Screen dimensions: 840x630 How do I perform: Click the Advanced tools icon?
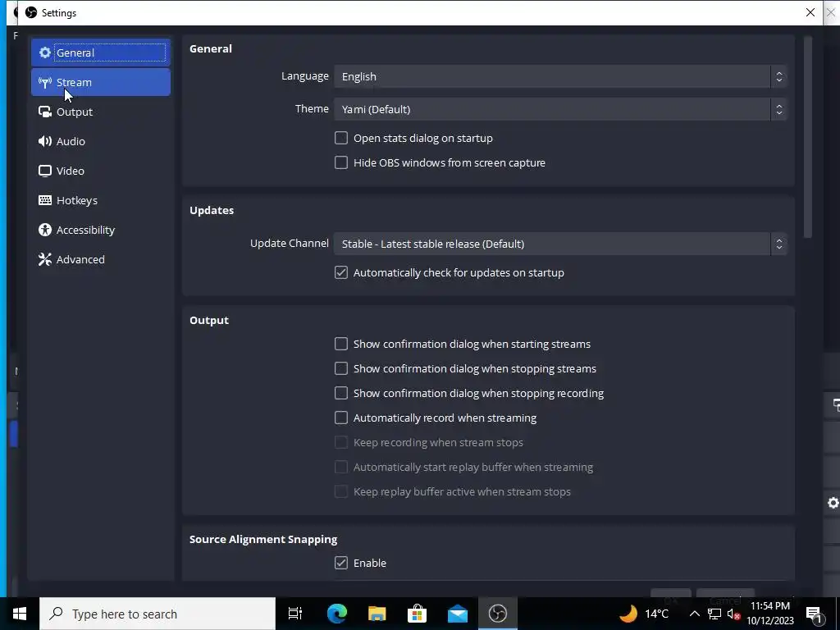pos(45,259)
